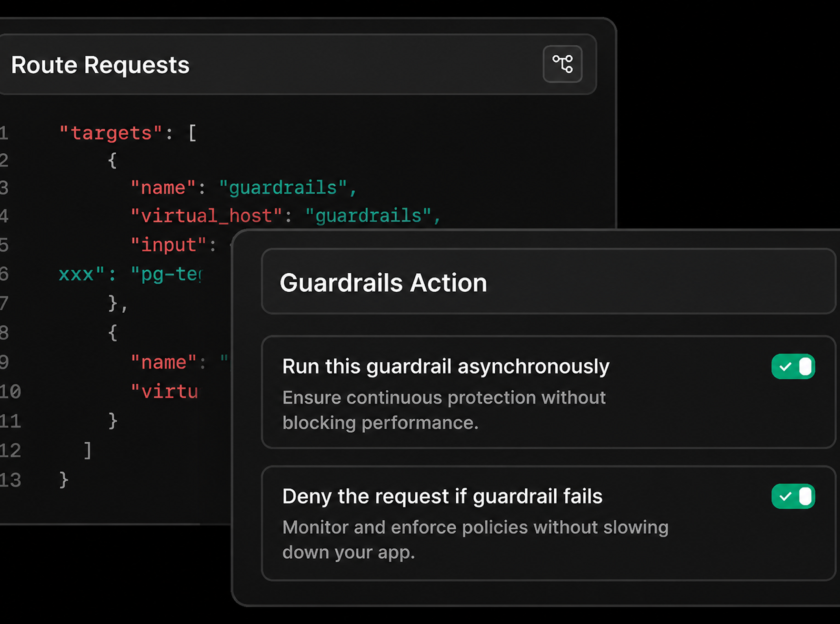The width and height of the screenshot is (840, 624).
Task: Click the "targets" key on line 1
Action: (111, 133)
